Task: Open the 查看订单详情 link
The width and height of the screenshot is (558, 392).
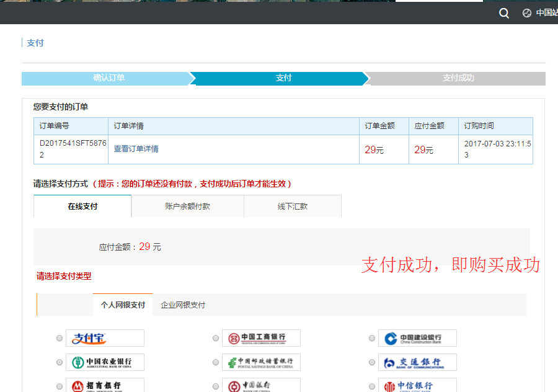Action: click(x=136, y=149)
